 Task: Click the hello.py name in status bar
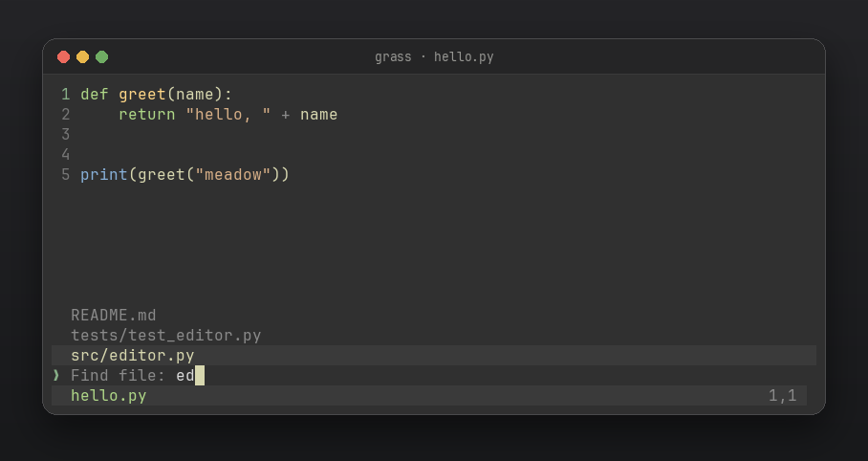pyautogui.click(x=109, y=396)
